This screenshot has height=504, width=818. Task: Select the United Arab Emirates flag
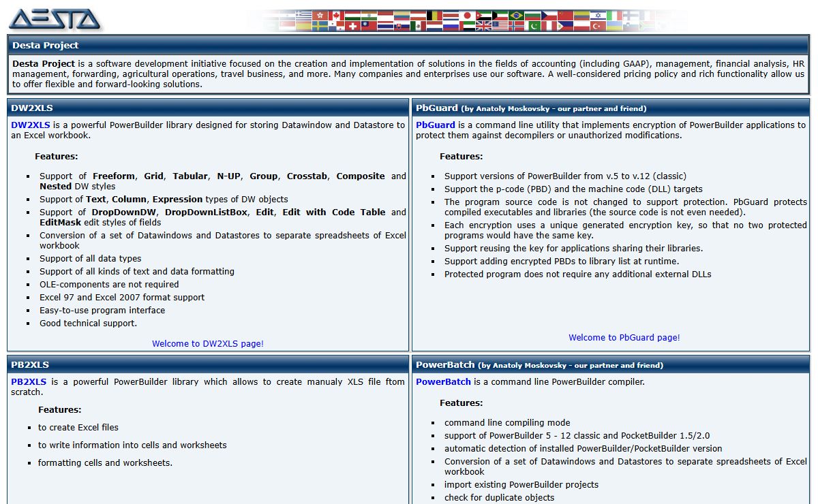(x=468, y=26)
